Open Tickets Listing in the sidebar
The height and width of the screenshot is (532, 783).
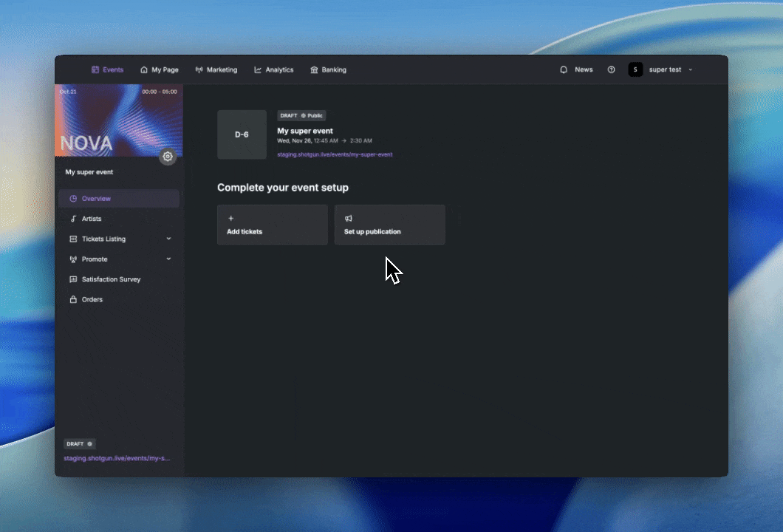point(119,239)
